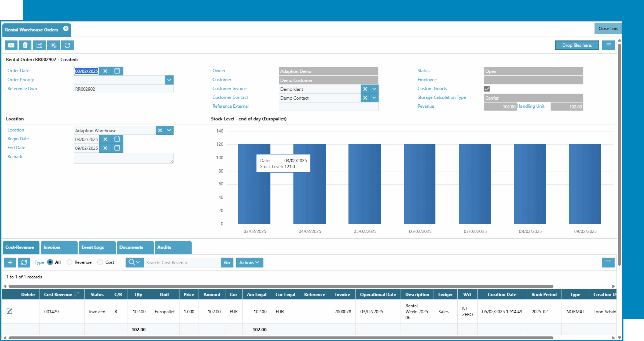The image size is (644, 341).
Task: Open the Event Logs tab
Action: (x=97, y=247)
